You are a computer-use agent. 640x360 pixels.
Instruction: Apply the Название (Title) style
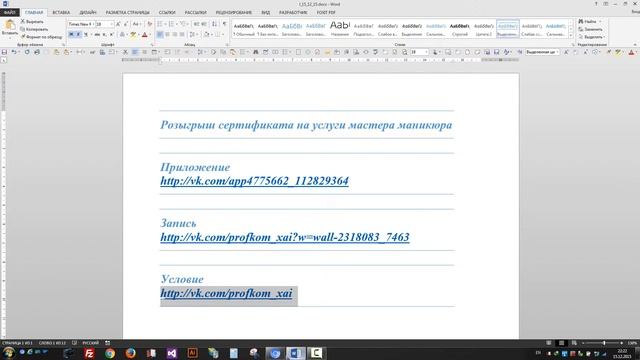(340, 29)
